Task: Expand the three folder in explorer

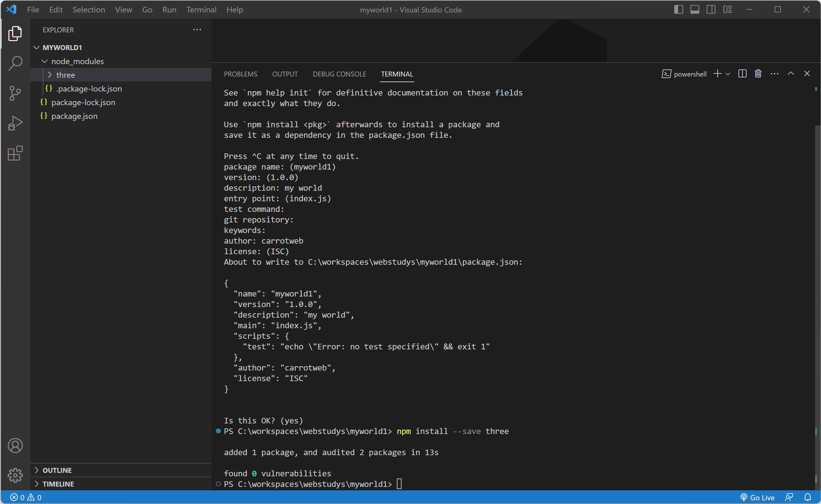Action: tap(65, 75)
